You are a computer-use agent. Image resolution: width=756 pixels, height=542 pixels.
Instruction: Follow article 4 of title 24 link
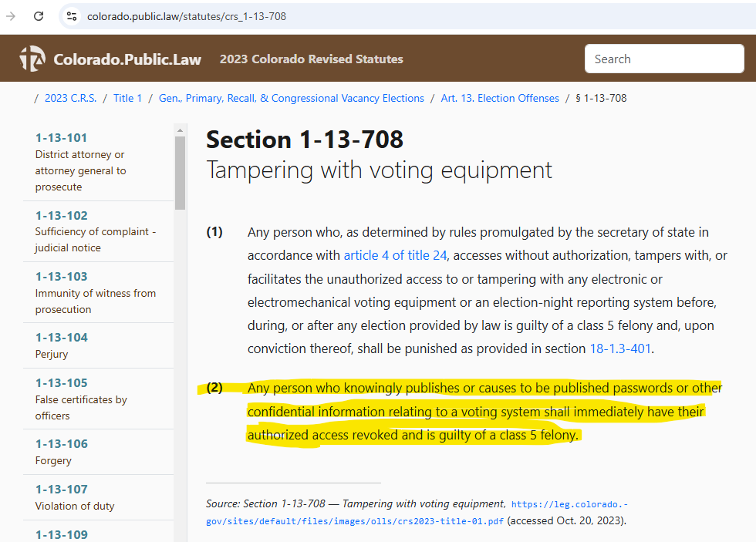395,255
